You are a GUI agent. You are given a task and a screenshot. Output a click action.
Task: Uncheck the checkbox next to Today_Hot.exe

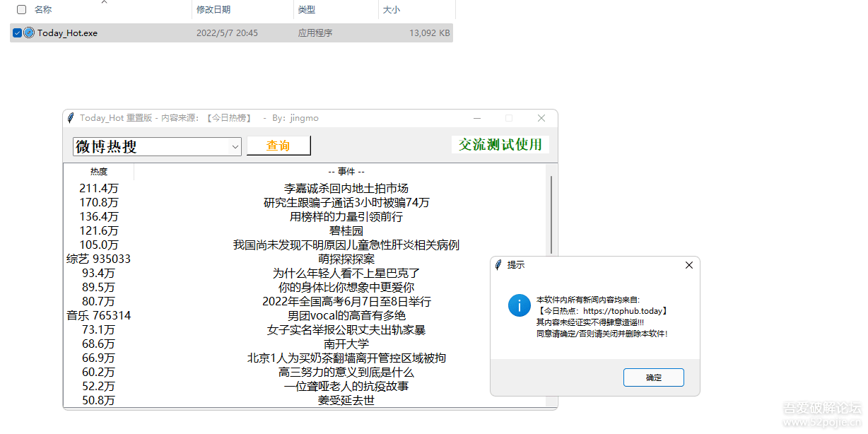(x=16, y=33)
